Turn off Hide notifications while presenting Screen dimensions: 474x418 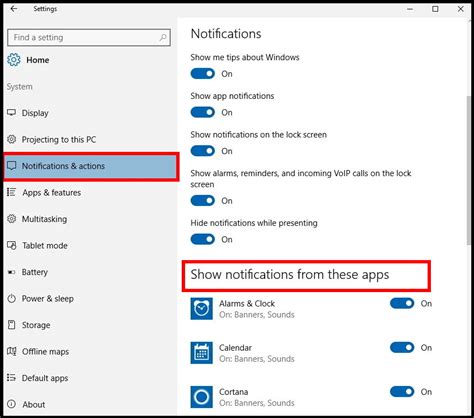pyautogui.click(x=203, y=239)
